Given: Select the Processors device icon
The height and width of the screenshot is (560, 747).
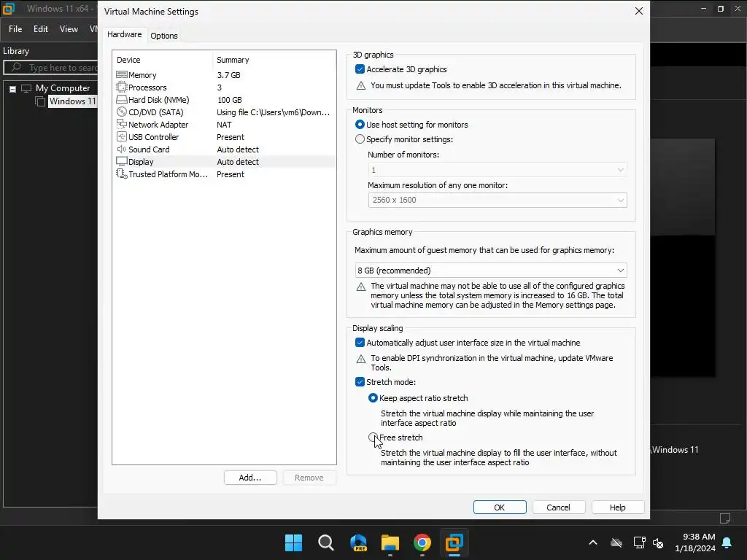Looking at the screenshot, I should click(122, 87).
